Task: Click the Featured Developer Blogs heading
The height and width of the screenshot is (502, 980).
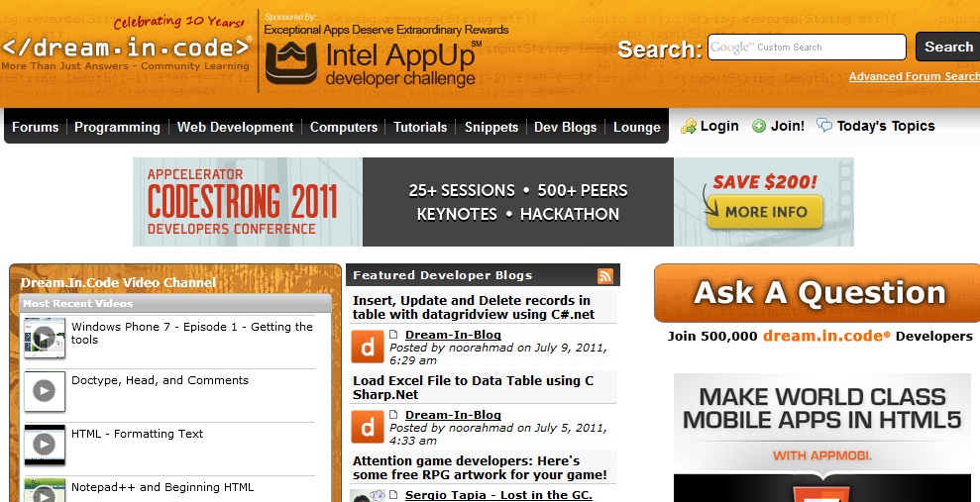Action: click(x=443, y=275)
